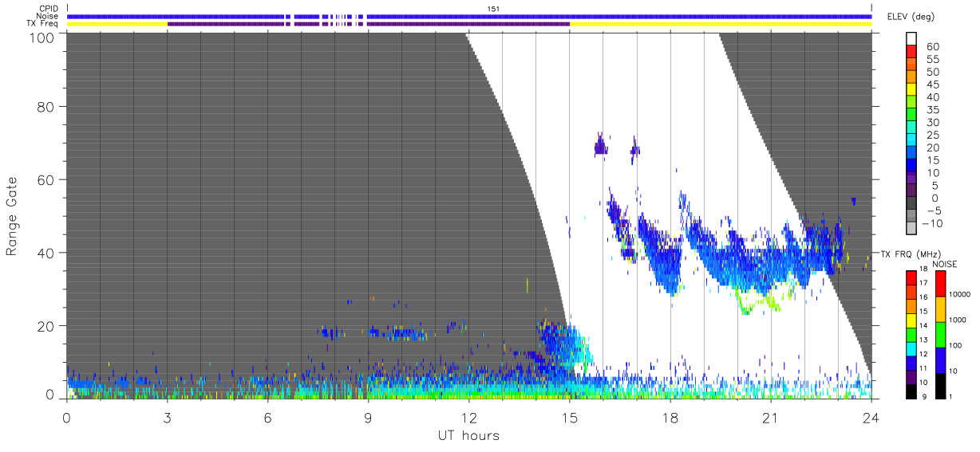Click TX frequency legend label "17"
This screenshot has height=452, width=980.
(x=924, y=283)
